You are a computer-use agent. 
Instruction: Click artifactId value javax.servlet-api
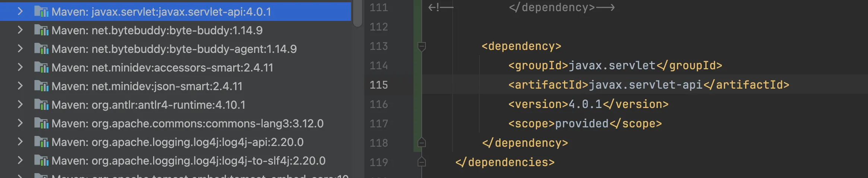[645, 85]
